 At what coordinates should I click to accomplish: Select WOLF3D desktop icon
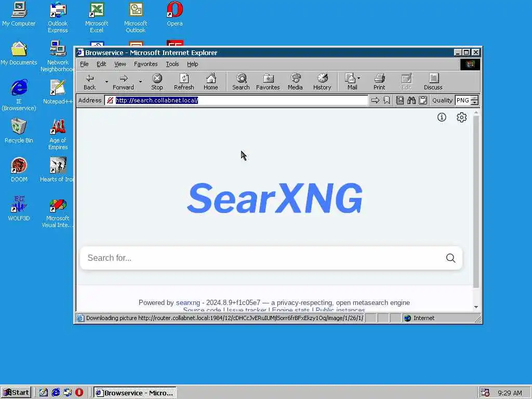click(x=19, y=209)
